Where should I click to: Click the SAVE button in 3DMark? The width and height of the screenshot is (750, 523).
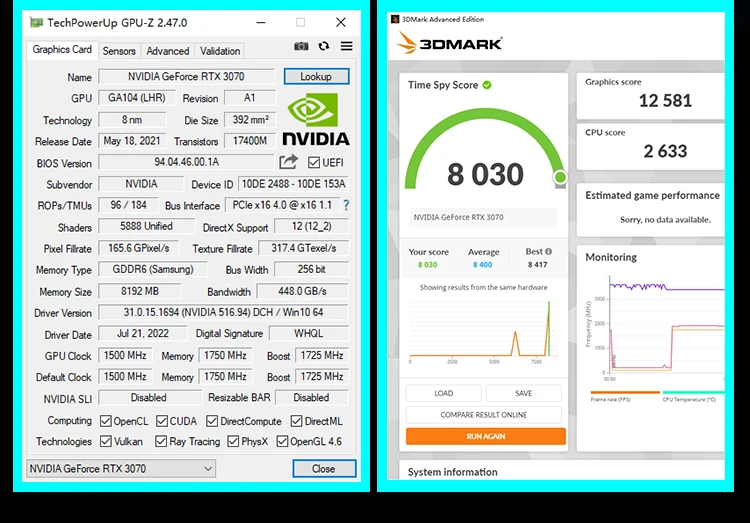[524, 393]
